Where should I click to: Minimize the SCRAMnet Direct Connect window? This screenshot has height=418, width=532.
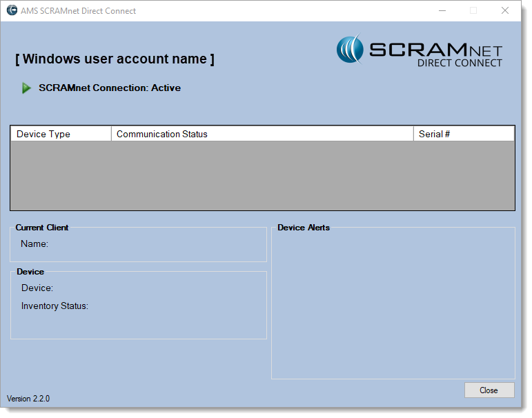442,10
